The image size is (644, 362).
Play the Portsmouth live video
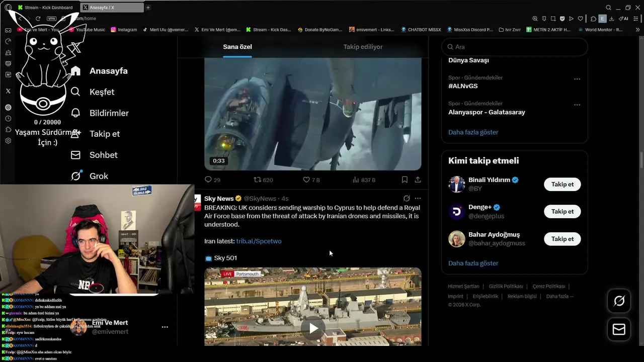tap(313, 329)
